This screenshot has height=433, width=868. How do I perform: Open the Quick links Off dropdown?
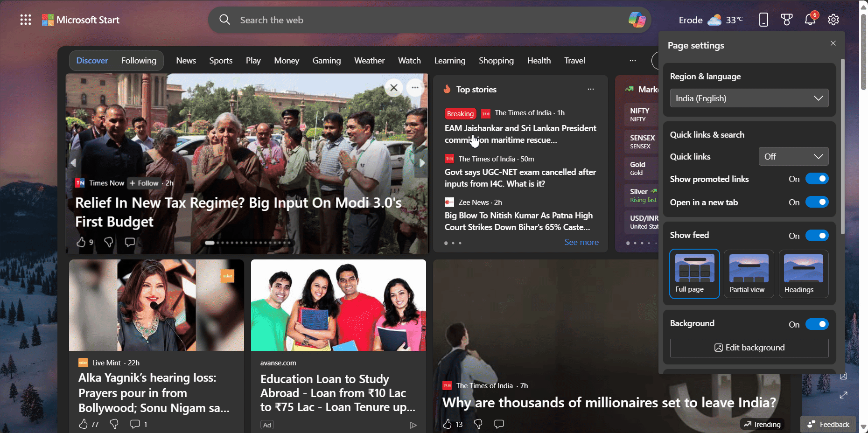tap(793, 156)
